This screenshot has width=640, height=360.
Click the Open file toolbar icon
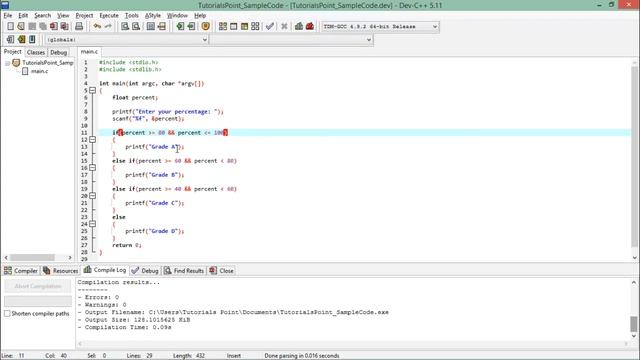(x=21, y=27)
